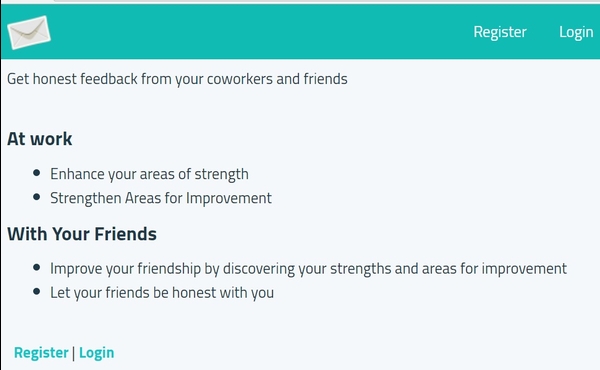Select the 'At work' heading

pyautogui.click(x=39, y=139)
